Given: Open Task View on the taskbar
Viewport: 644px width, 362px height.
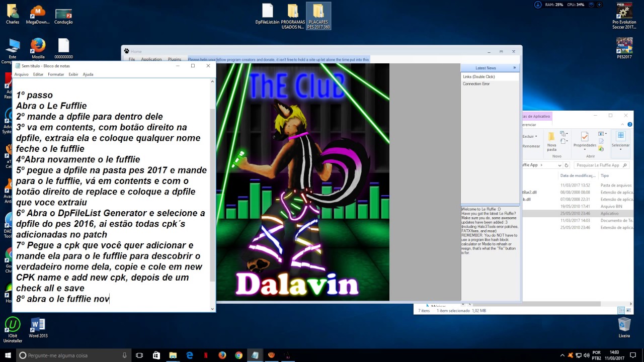Looking at the screenshot, I should (x=140, y=355).
